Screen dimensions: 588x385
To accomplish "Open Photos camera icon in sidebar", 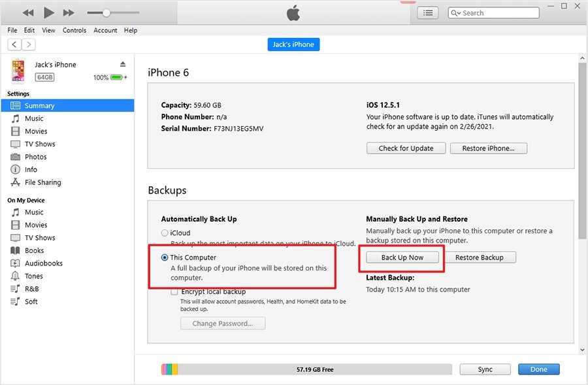I will click(x=15, y=157).
